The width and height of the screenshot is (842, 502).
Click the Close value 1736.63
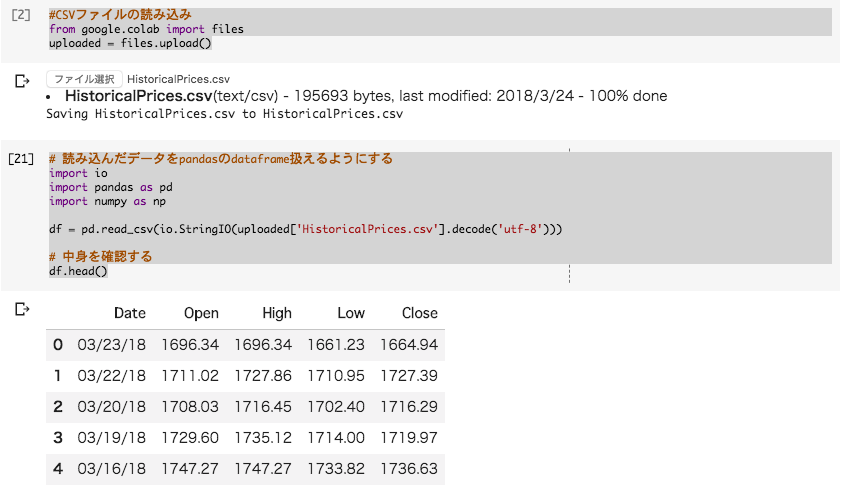(x=409, y=469)
